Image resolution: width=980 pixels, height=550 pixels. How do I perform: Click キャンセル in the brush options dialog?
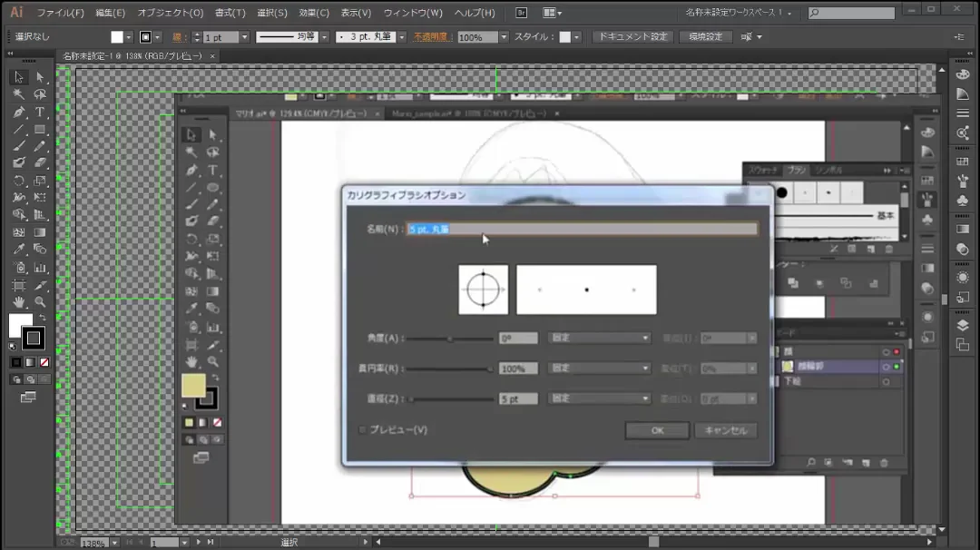[726, 430]
